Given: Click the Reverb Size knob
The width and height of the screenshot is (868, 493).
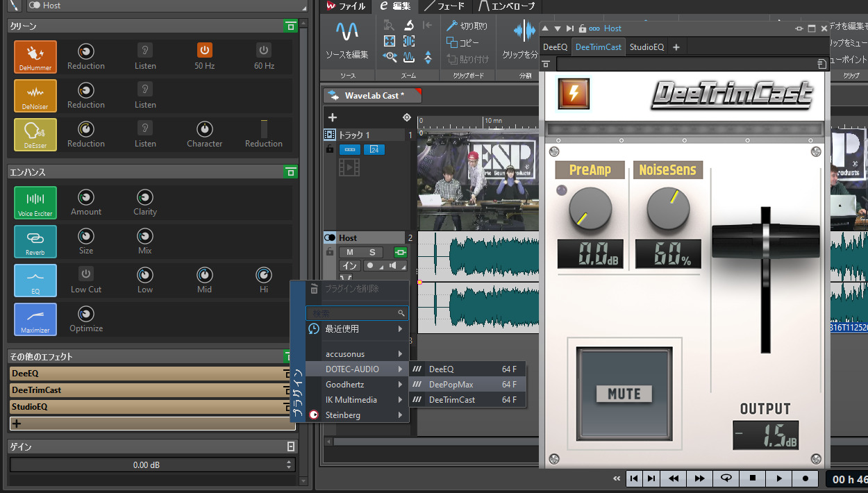Looking at the screenshot, I should tap(86, 236).
